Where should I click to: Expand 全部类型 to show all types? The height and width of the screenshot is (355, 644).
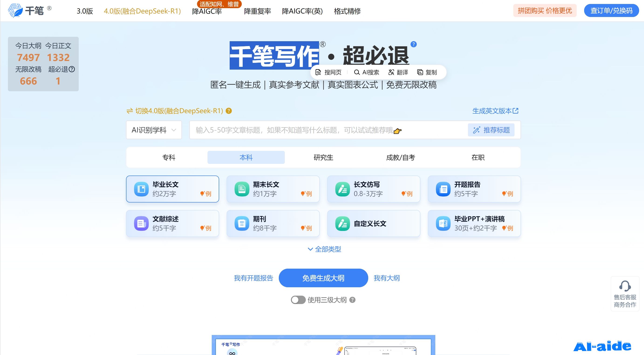tap(324, 249)
